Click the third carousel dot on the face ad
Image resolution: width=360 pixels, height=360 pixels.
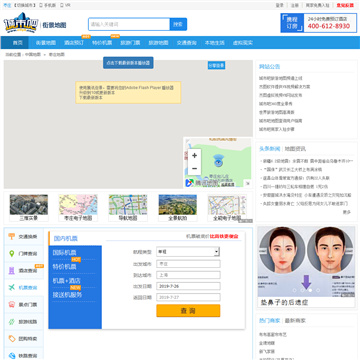pyautogui.click(x=310, y=290)
